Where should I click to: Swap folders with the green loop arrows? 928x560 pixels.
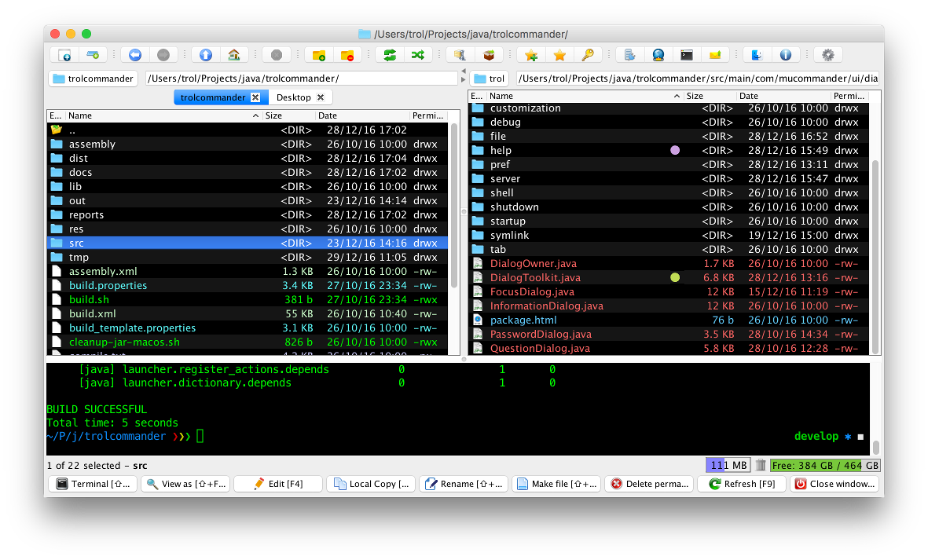[390, 55]
